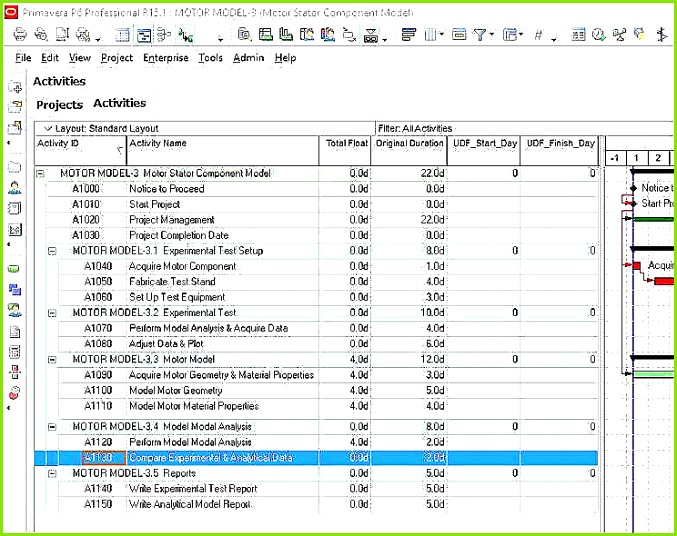Open the Resources person sidebar icon
The image size is (677, 536).
14,187
